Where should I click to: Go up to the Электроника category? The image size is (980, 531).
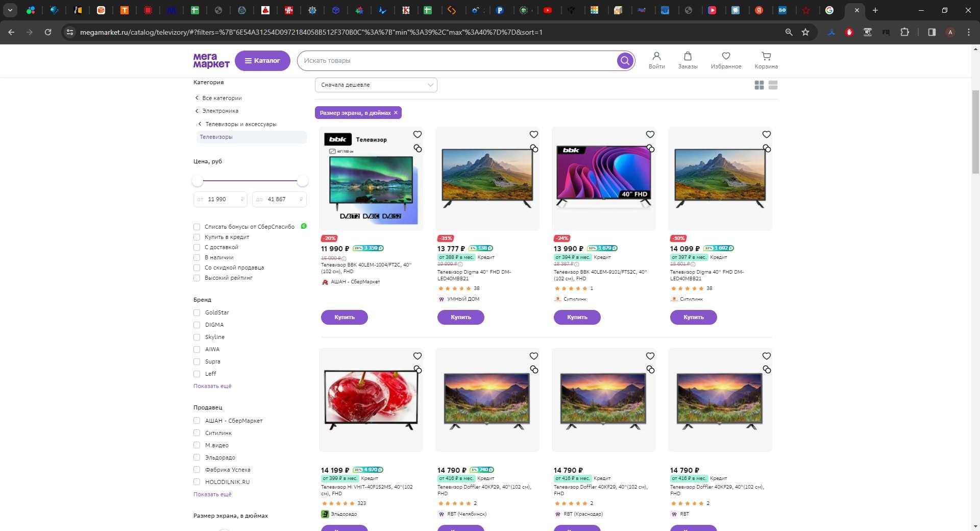click(220, 111)
